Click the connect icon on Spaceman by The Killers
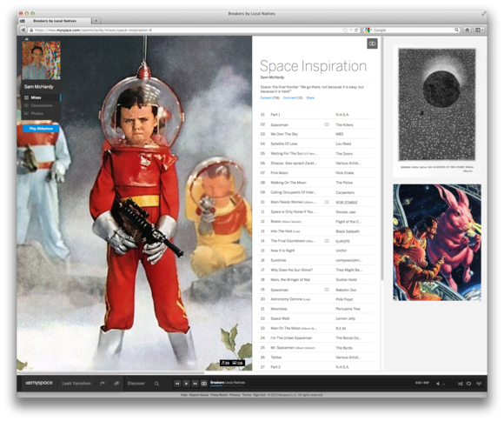This screenshot has width=504, height=421. [x=327, y=124]
